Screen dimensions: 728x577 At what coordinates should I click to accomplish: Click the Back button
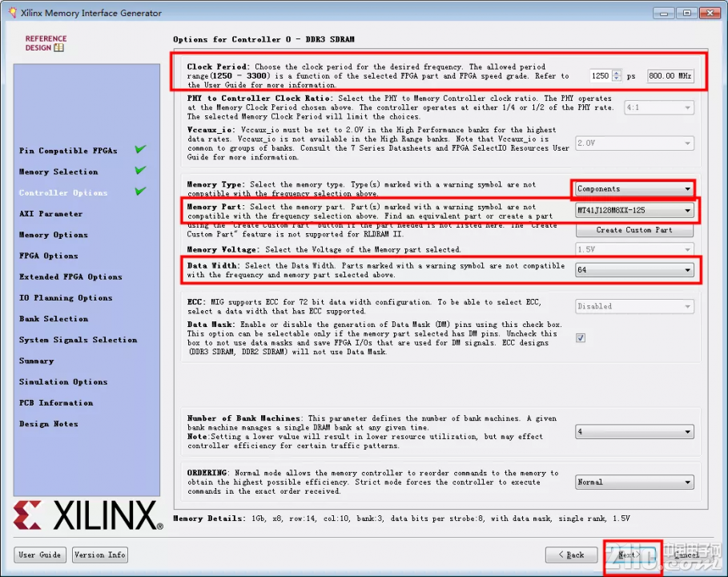[x=571, y=555]
